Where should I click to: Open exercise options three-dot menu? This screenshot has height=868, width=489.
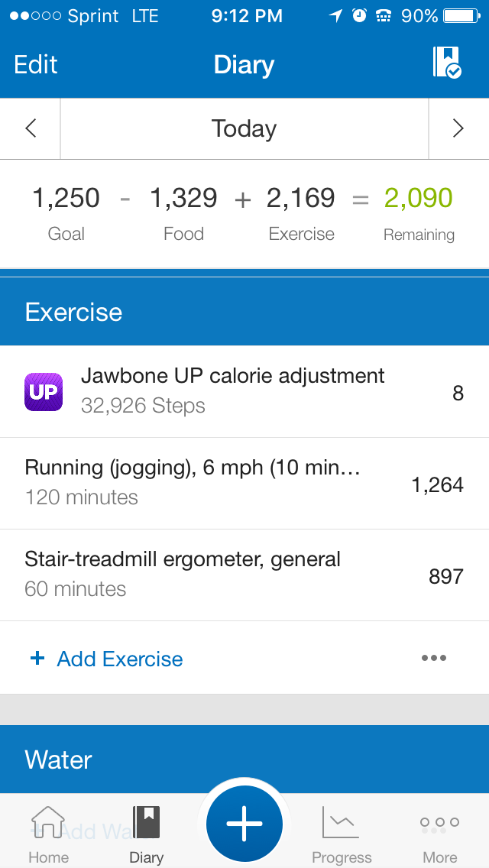(x=434, y=658)
